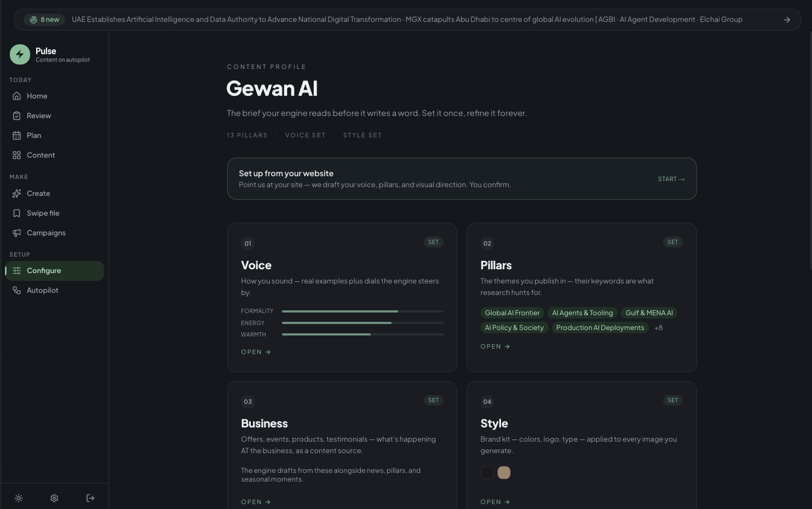Click the UAE news headline in ticker

tap(236, 20)
